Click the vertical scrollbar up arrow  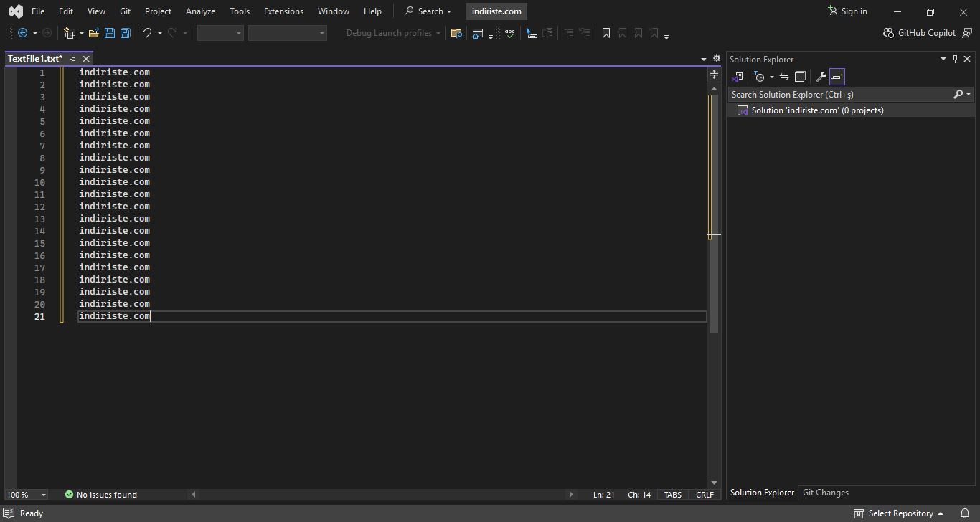tap(714, 89)
